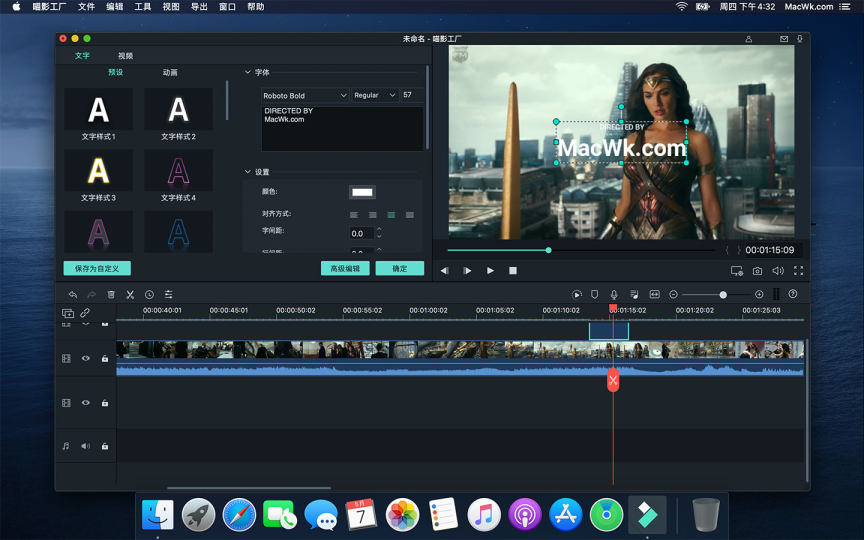The width and height of the screenshot is (864, 540).
Task: Click the font size field showing 57
Action: click(412, 95)
